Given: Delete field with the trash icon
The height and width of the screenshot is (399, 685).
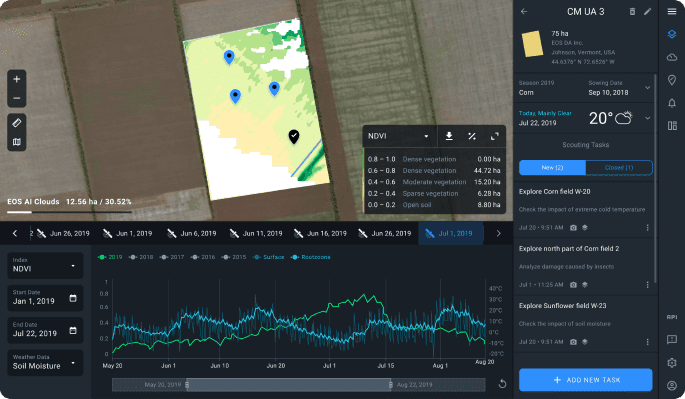Looking at the screenshot, I should click(x=632, y=11).
